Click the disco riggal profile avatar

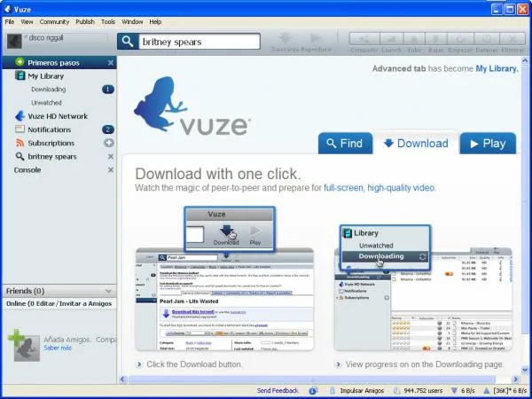click(x=14, y=42)
